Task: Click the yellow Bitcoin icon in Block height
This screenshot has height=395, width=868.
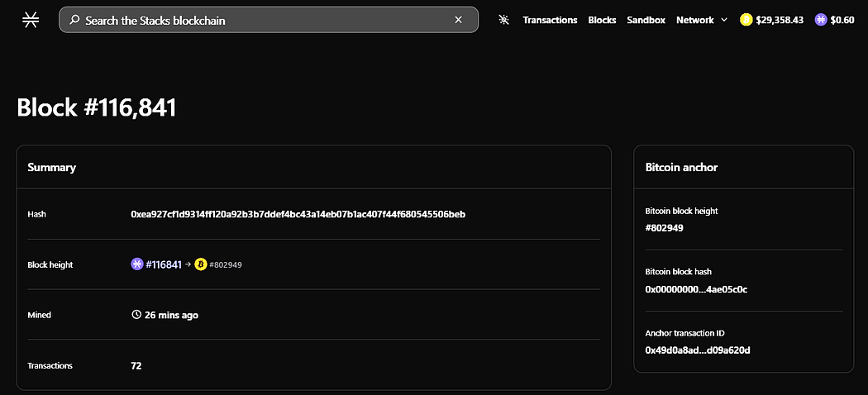Action: tap(200, 264)
